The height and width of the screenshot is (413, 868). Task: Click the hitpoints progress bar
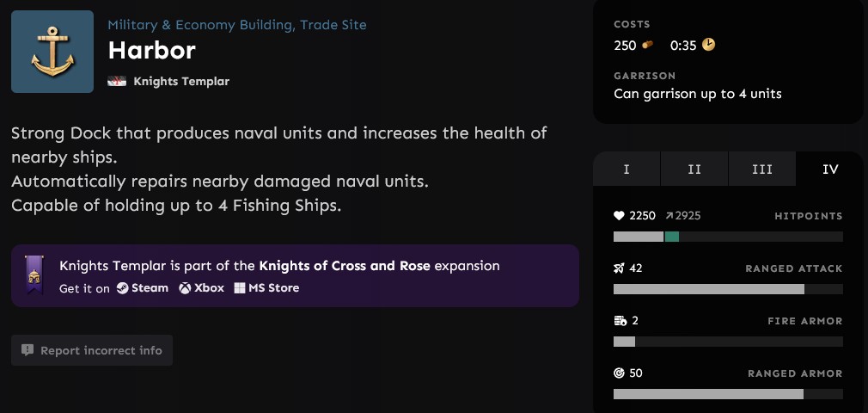(728, 237)
